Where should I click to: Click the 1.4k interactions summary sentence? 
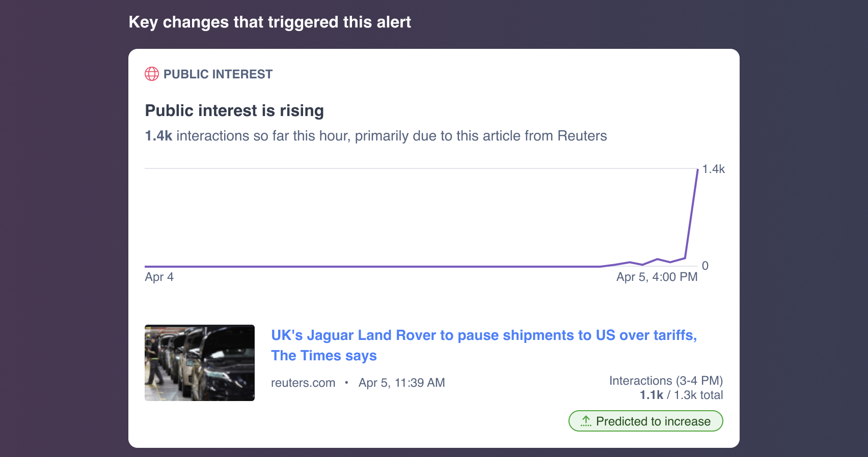tap(375, 136)
